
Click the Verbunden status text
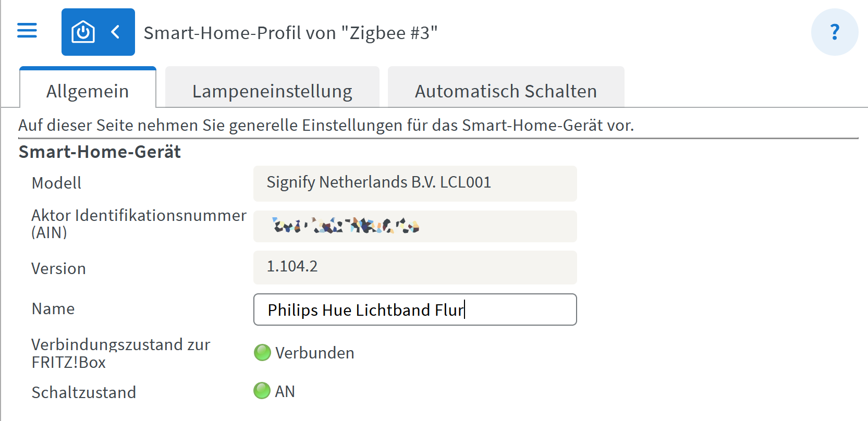314,353
